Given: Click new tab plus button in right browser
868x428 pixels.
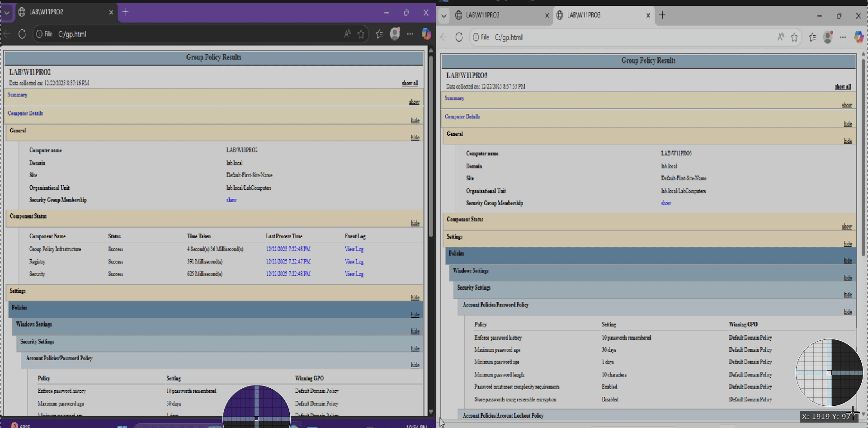Looking at the screenshot, I should [662, 15].
